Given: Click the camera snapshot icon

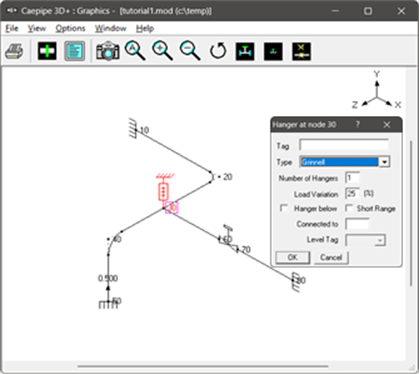Looking at the screenshot, I should click(108, 51).
